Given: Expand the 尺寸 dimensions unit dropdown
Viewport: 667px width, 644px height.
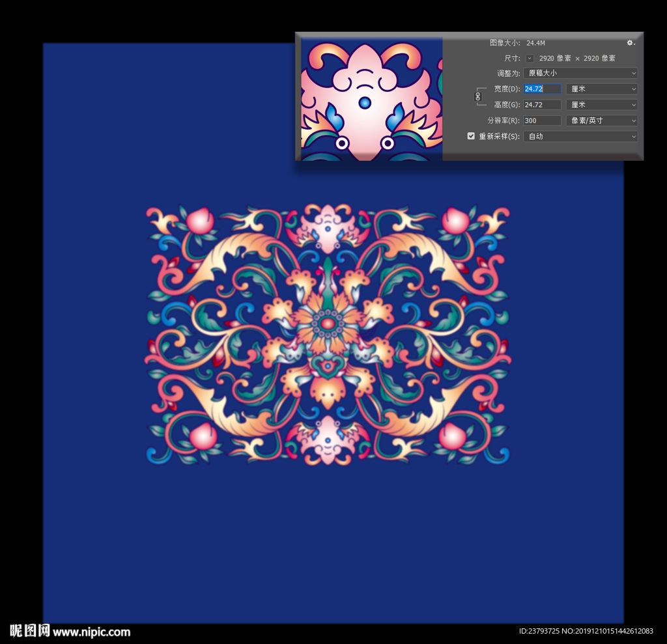Looking at the screenshot, I should (530, 58).
